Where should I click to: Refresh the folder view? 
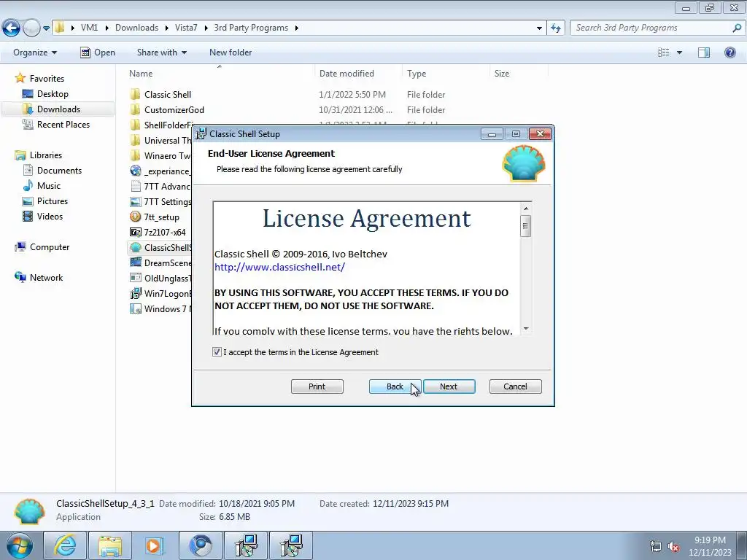[x=555, y=28]
